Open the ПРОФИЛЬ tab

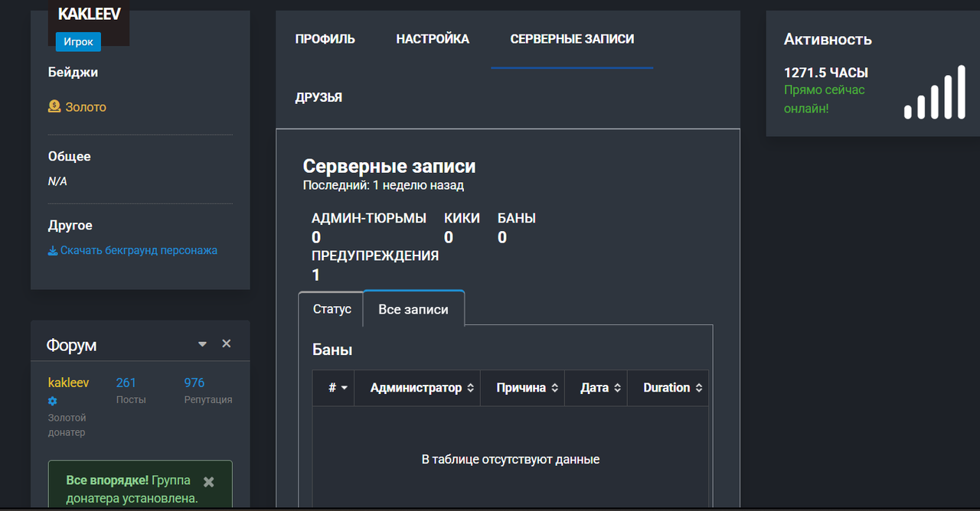click(x=325, y=39)
